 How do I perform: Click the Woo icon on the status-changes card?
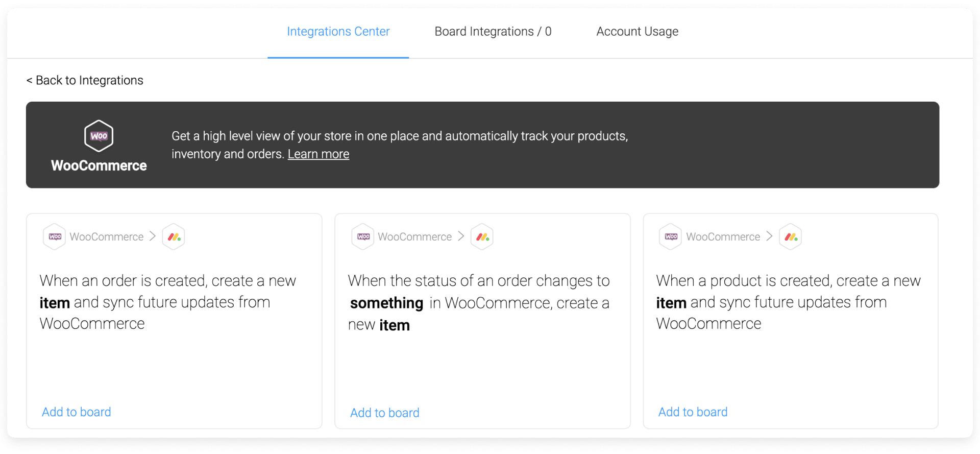363,236
